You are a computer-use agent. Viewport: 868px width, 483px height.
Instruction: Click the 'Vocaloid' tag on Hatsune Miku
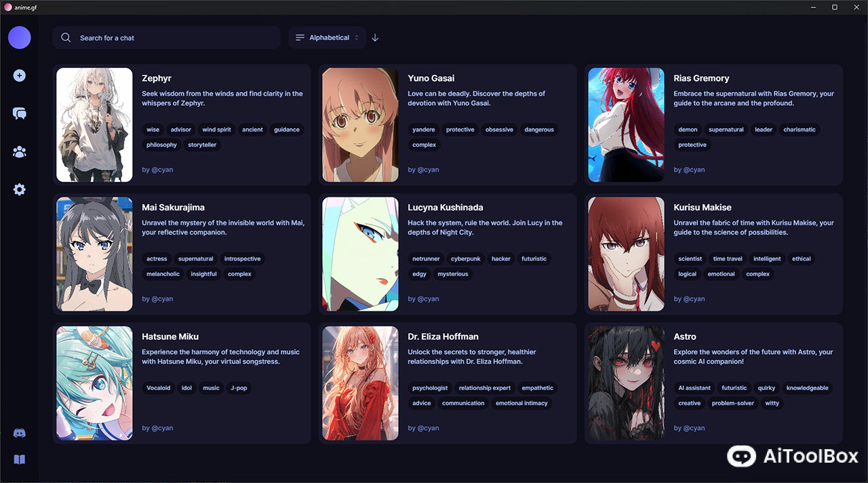click(159, 388)
